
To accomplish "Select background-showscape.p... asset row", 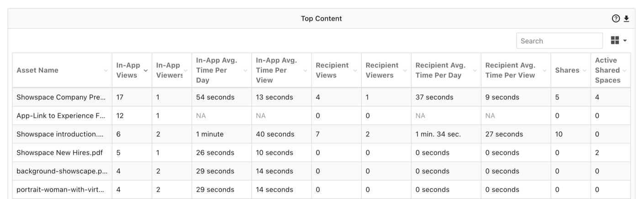I will point(321,171).
